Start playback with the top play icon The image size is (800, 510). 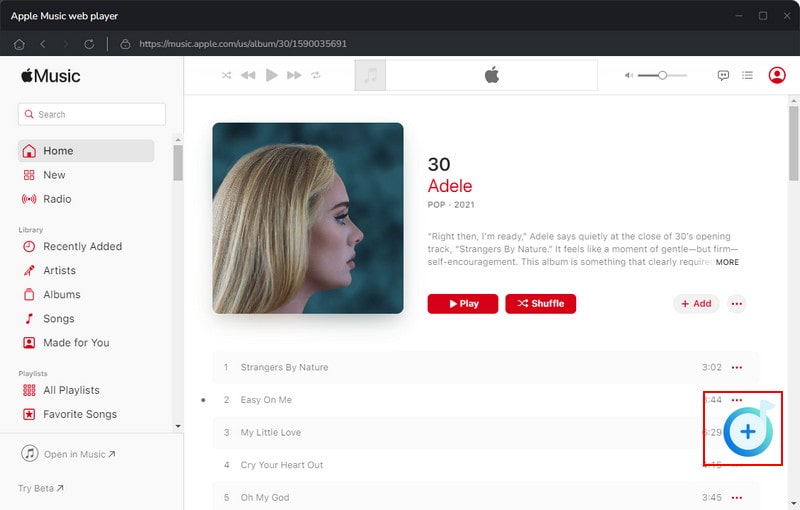pyautogui.click(x=271, y=75)
